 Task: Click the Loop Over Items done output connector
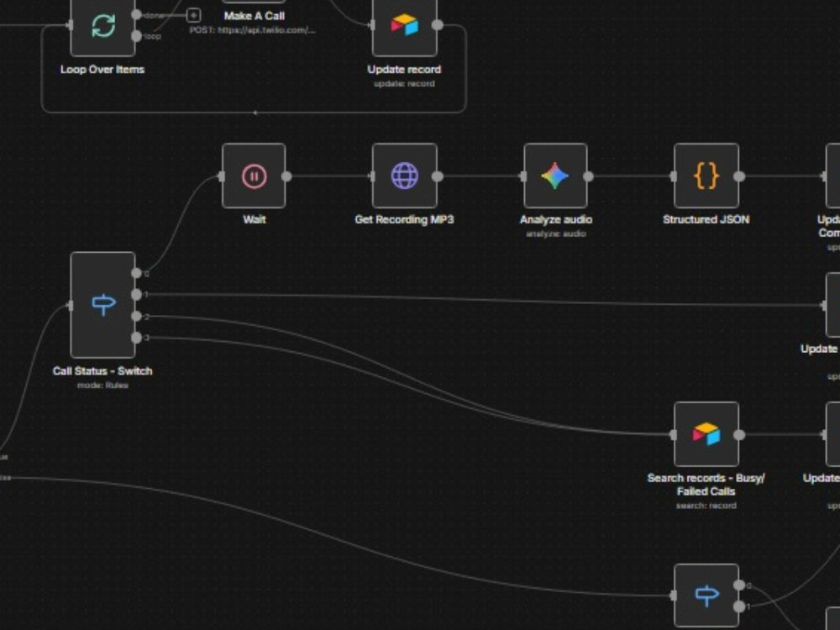(137, 14)
